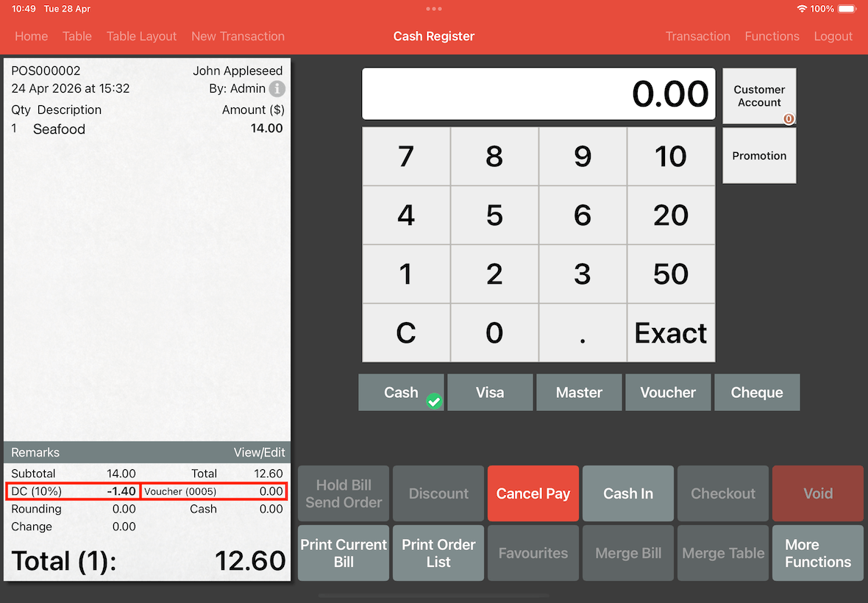The width and height of the screenshot is (868, 603).
Task: Start a New Transaction
Action: click(238, 37)
